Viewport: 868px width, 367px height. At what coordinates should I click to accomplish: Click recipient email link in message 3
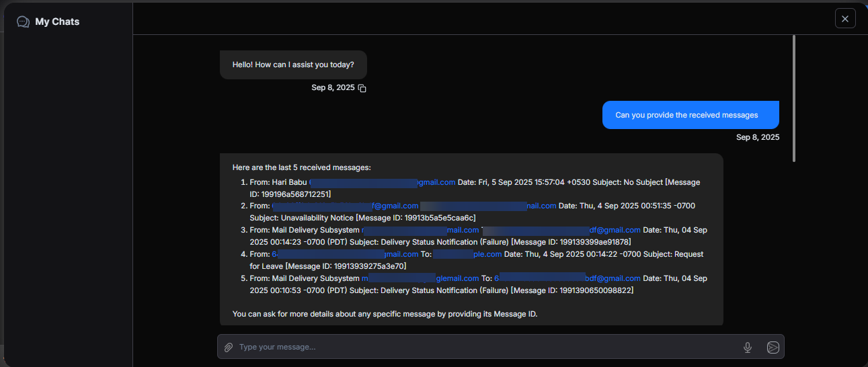coord(561,230)
